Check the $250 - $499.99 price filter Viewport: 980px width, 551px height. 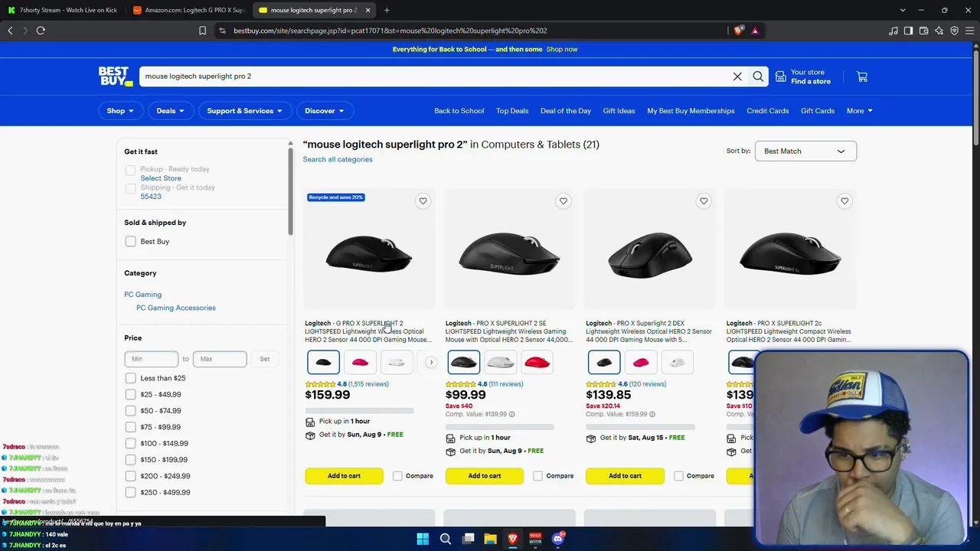click(x=130, y=492)
